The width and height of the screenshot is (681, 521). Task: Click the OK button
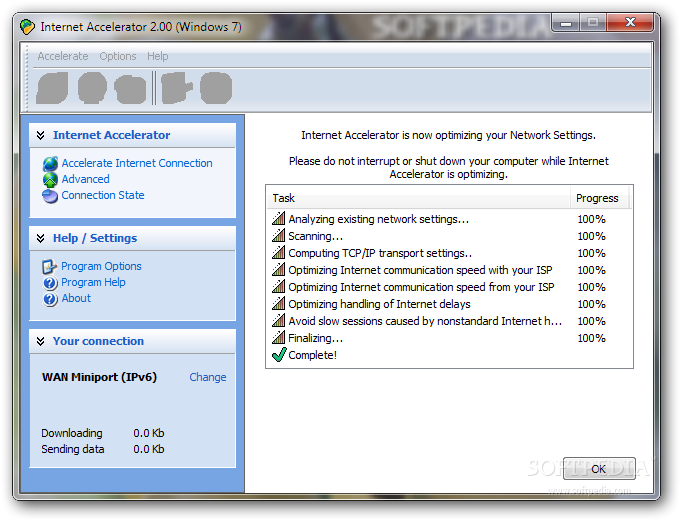(599, 468)
